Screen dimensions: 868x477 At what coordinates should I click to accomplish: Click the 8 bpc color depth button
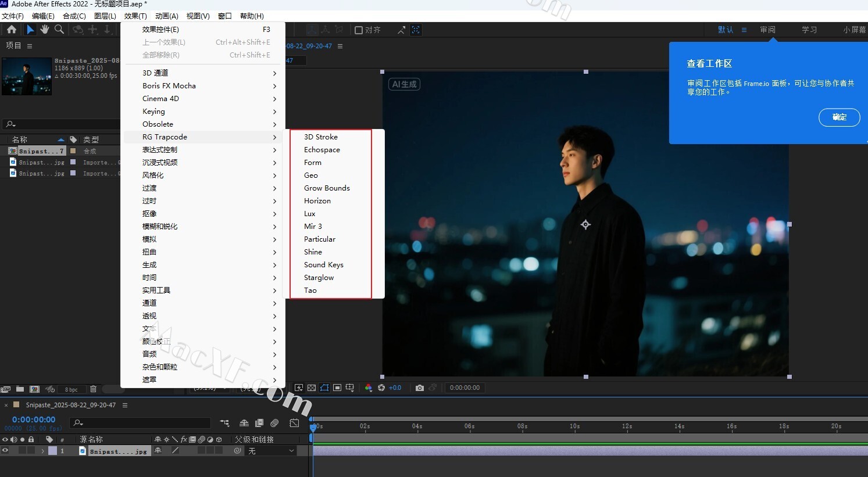pyautogui.click(x=72, y=389)
